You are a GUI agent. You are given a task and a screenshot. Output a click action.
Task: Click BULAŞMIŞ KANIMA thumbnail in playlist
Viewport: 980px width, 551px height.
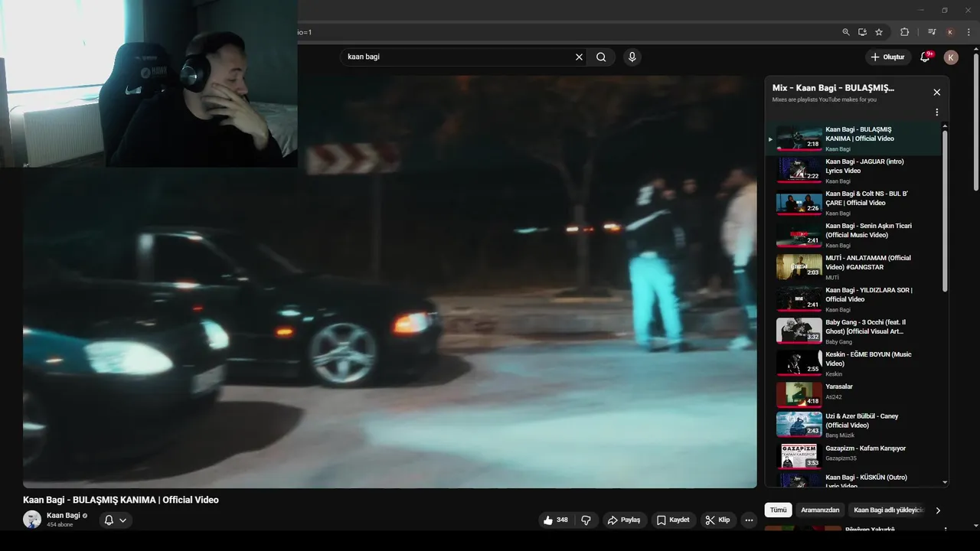799,139
